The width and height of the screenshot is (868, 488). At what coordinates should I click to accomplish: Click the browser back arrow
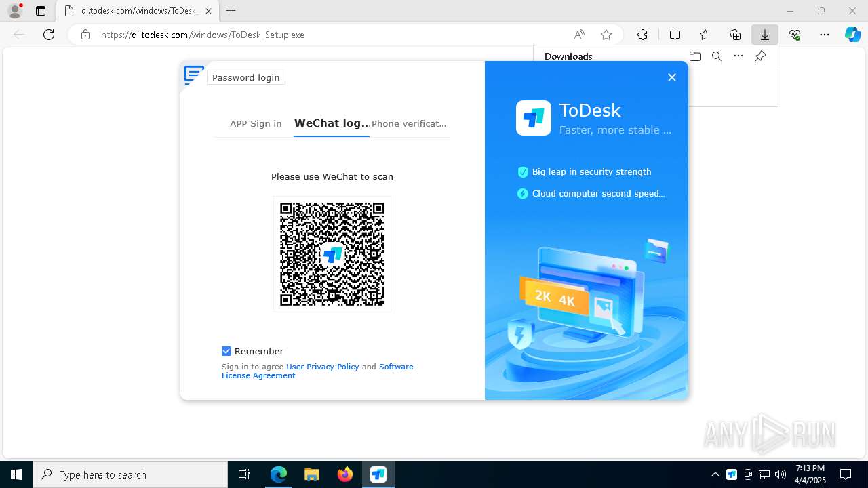point(19,35)
